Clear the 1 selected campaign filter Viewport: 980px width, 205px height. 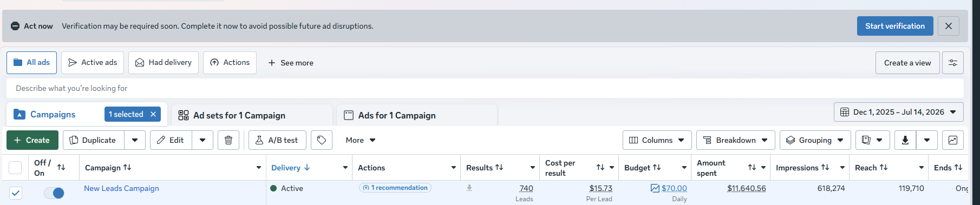point(153,114)
